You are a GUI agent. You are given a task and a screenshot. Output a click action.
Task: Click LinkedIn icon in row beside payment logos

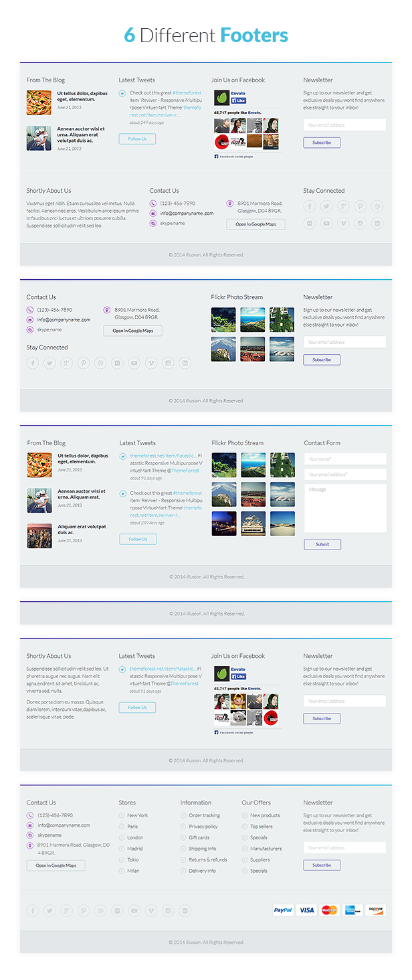[185, 910]
